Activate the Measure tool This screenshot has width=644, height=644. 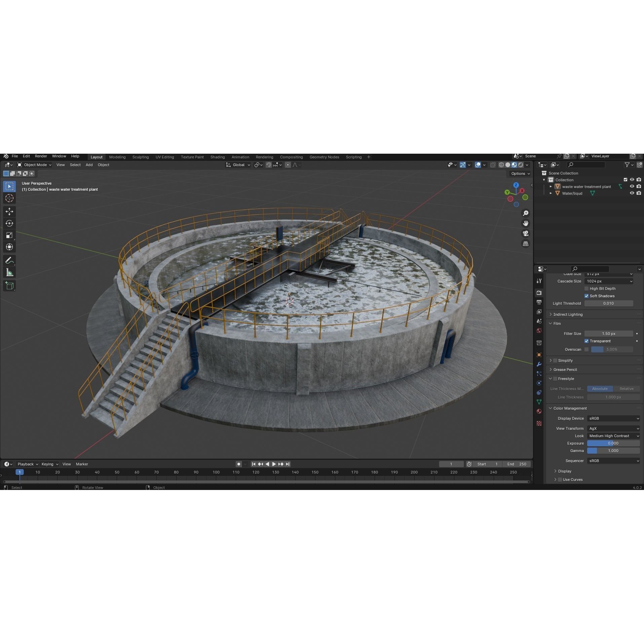tap(9, 272)
